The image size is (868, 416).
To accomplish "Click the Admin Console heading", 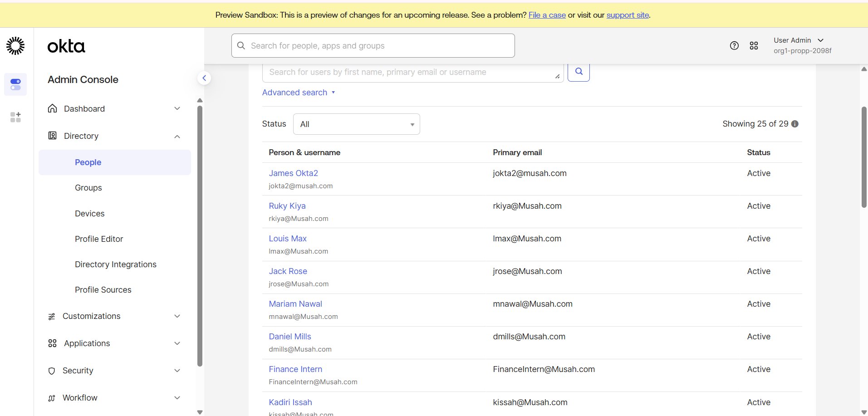I will tap(83, 79).
